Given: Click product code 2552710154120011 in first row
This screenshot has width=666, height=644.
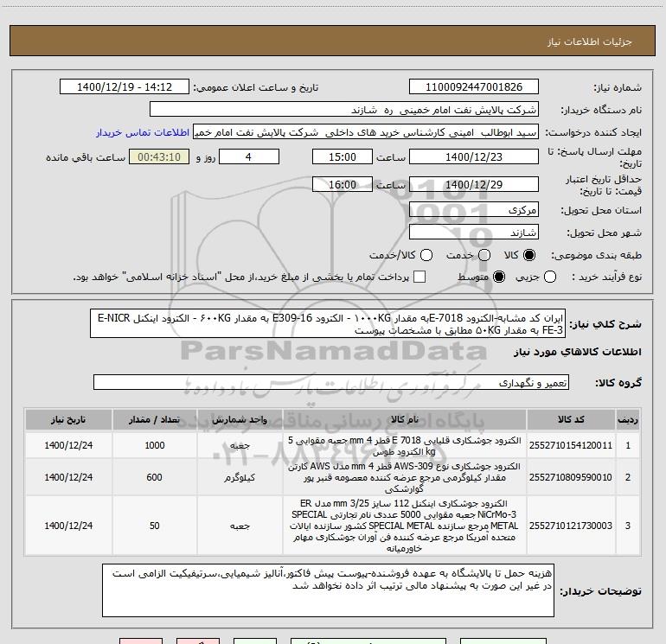Looking at the screenshot, I should (571, 445).
